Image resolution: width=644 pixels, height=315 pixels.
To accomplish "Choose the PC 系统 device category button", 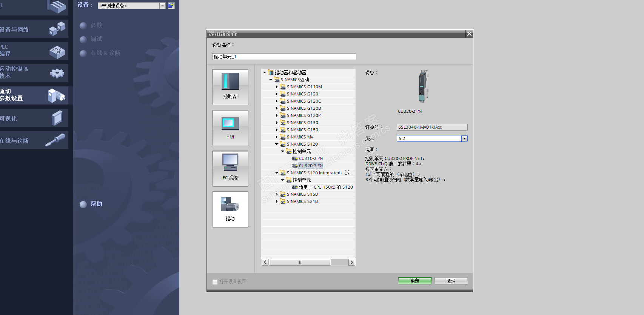I will [x=230, y=169].
